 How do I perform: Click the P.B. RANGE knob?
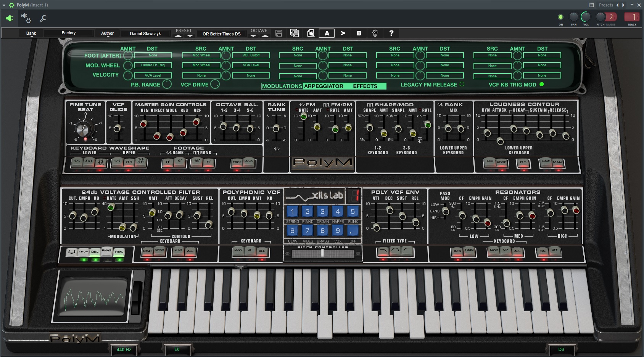(167, 84)
